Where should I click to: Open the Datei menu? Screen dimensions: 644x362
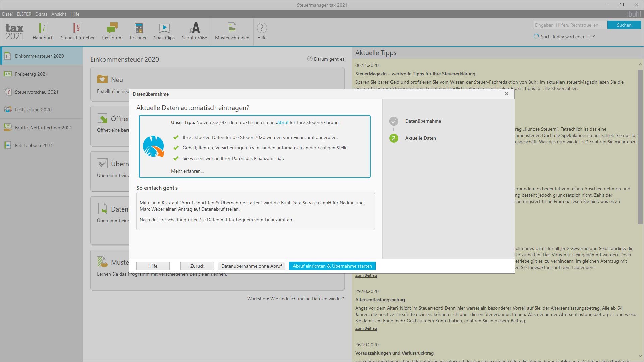coord(7,14)
